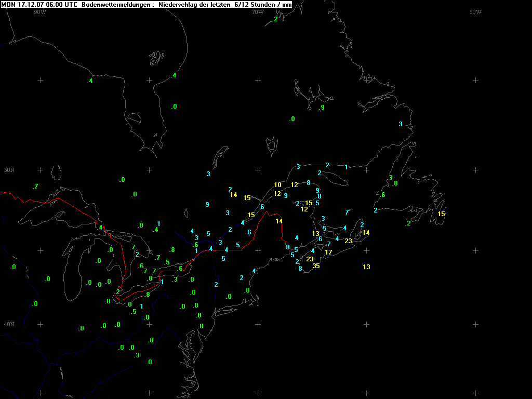Image resolution: width=532 pixels, height=399 pixels.
Task: Select the yellow 15 on eastern Newfoundland
Action: [x=441, y=214]
